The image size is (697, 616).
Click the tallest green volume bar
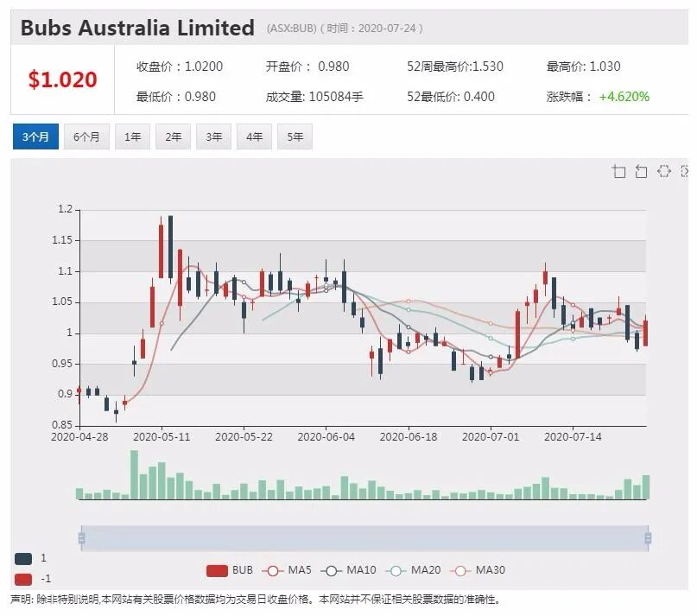pos(134,474)
